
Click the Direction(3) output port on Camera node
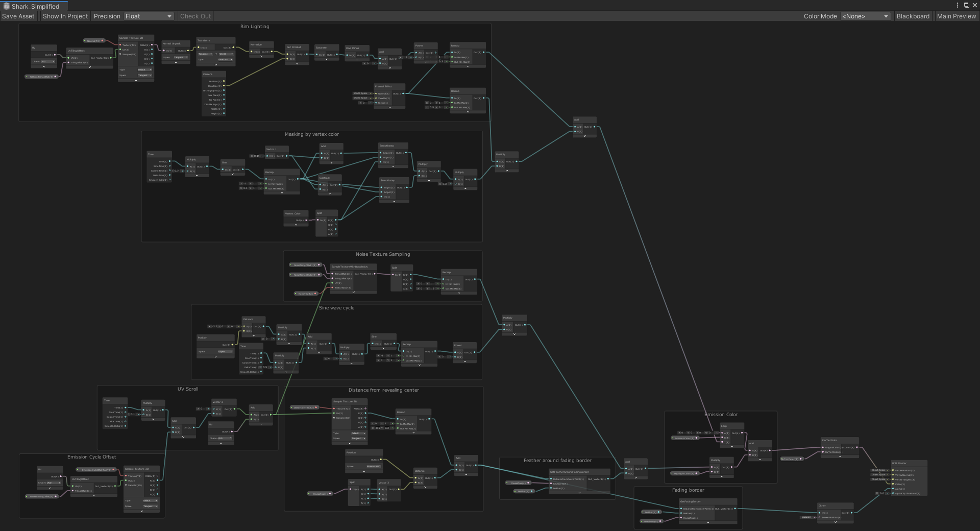tap(224, 86)
